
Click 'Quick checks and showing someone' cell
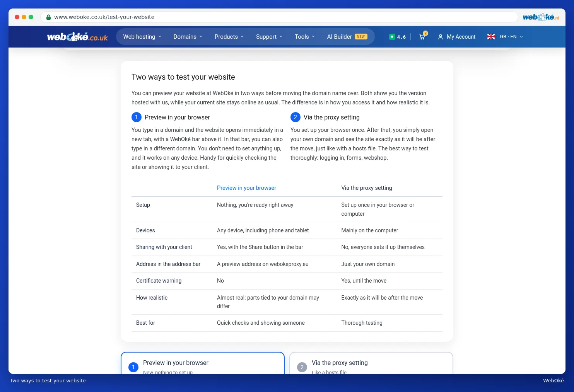(x=261, y=323)
